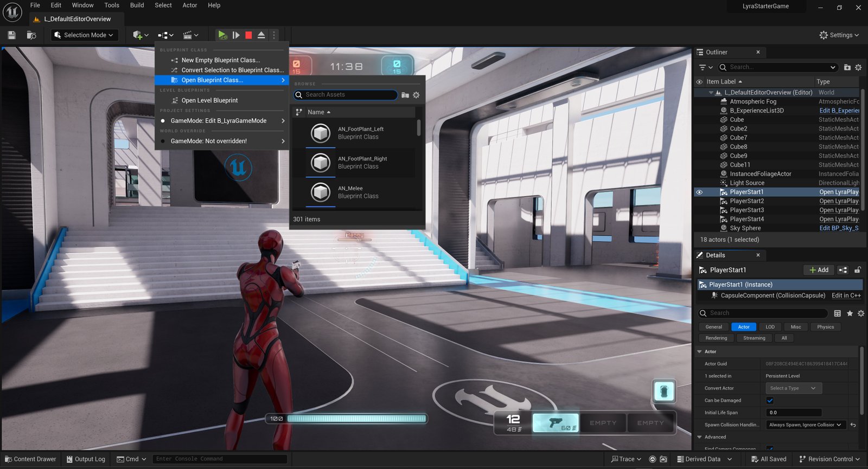Open the Add content quick menu icon
Screen dimensions: 868x469
point(140,35)
